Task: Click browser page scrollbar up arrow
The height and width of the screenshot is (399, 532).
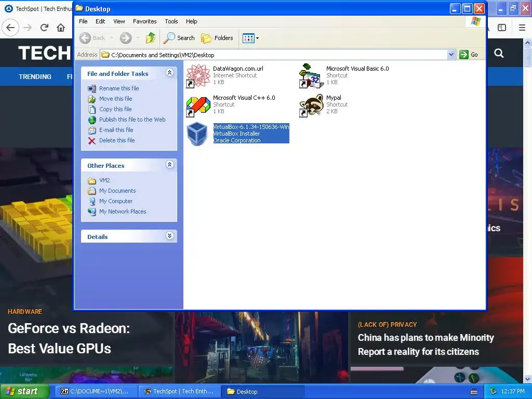Action: (x=527, y=43)
